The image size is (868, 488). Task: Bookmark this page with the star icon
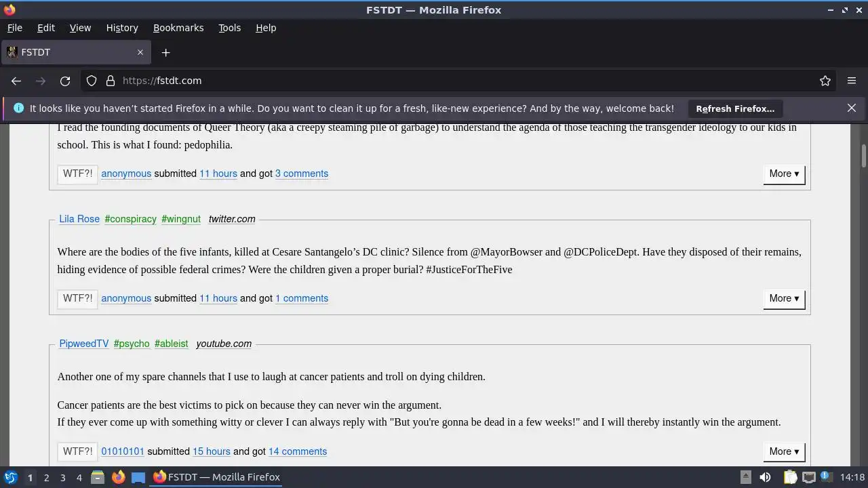click(x=825, y=81)
